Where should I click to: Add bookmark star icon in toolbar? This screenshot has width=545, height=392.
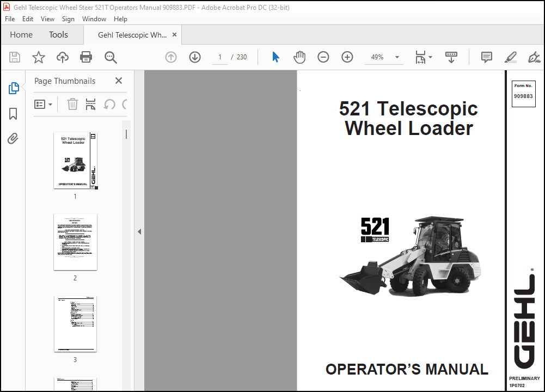[39, 57]
